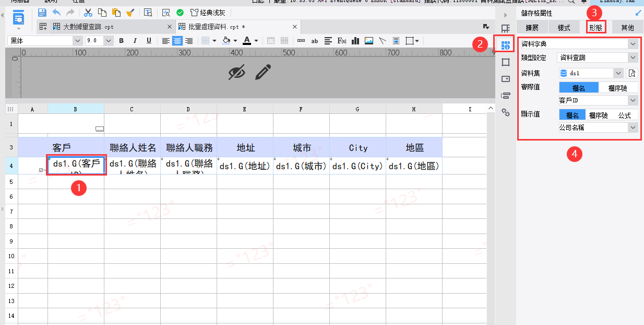Click the scissors Cut icon

[x=88, y=12]
